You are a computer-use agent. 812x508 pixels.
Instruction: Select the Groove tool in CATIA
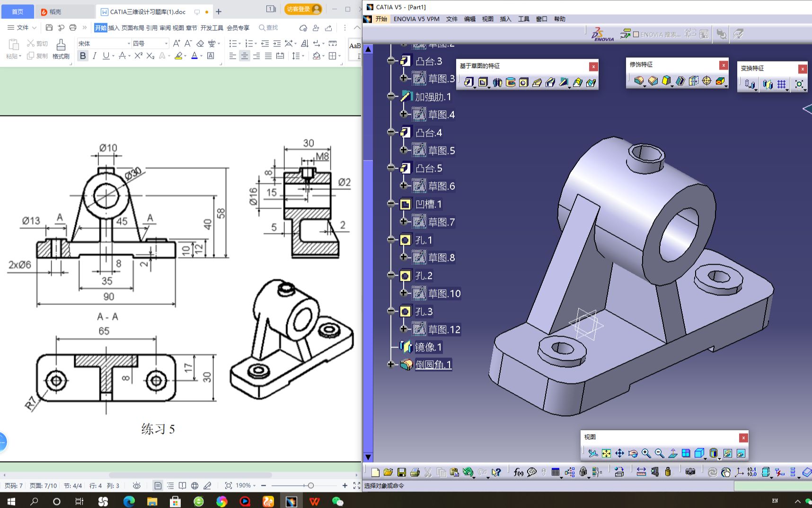(x=510, y=82)
